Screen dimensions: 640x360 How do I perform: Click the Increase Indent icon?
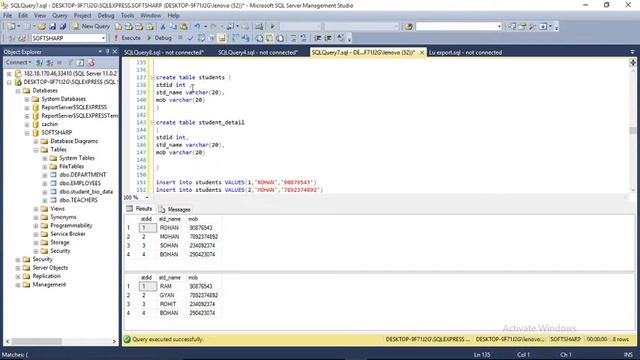328,38
